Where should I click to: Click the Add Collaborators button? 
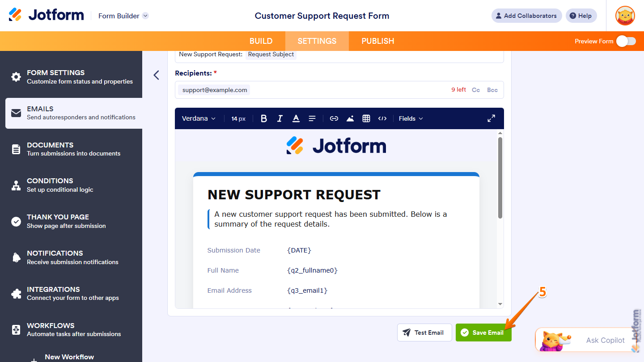pos(527,16)
